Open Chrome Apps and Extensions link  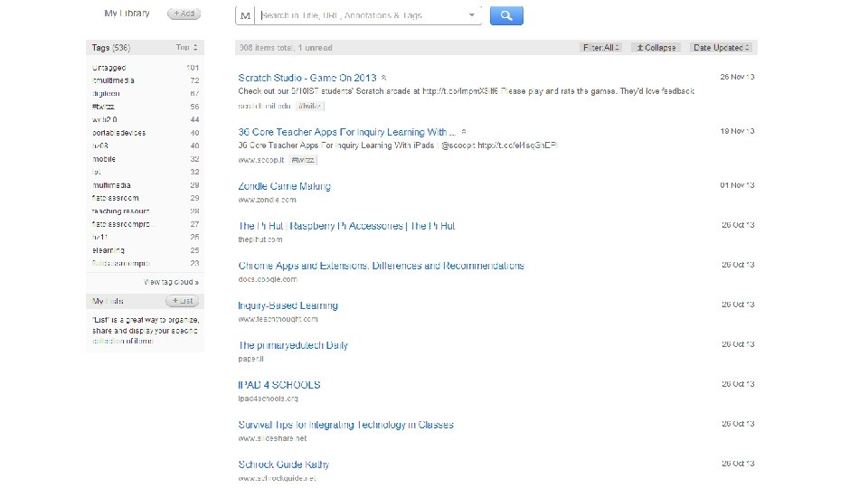381,266
